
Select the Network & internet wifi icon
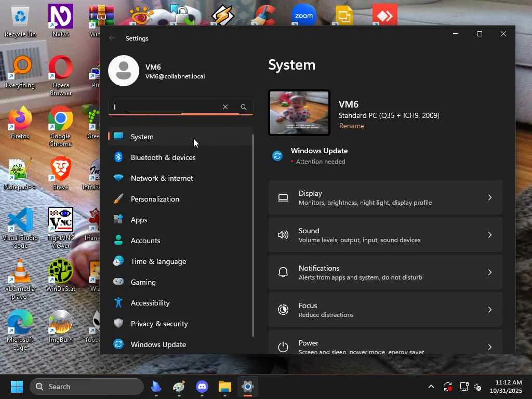point(118,178)
